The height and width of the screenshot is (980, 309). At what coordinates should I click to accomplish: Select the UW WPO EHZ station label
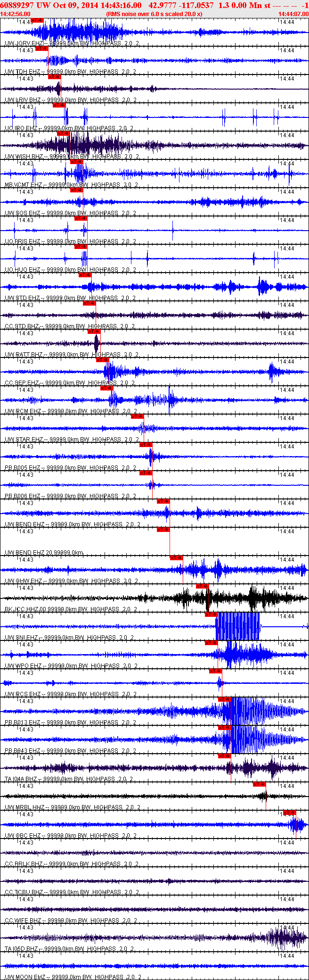pyautogui.click(x=71, y=666)
